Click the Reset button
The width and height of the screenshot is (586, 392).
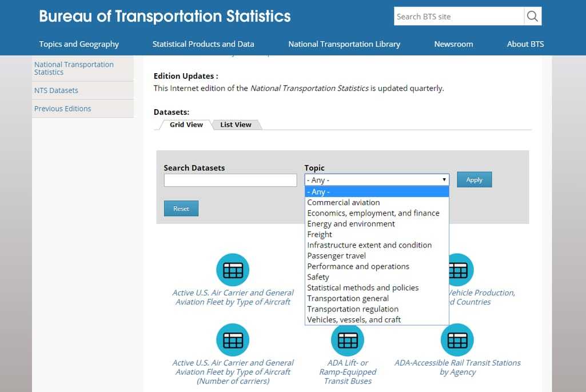click(x=181, y=209)
